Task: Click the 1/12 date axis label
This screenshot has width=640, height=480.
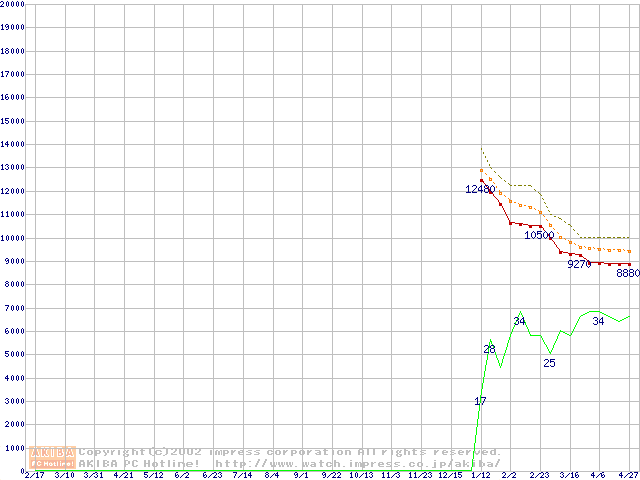Action: coord(480,475)
